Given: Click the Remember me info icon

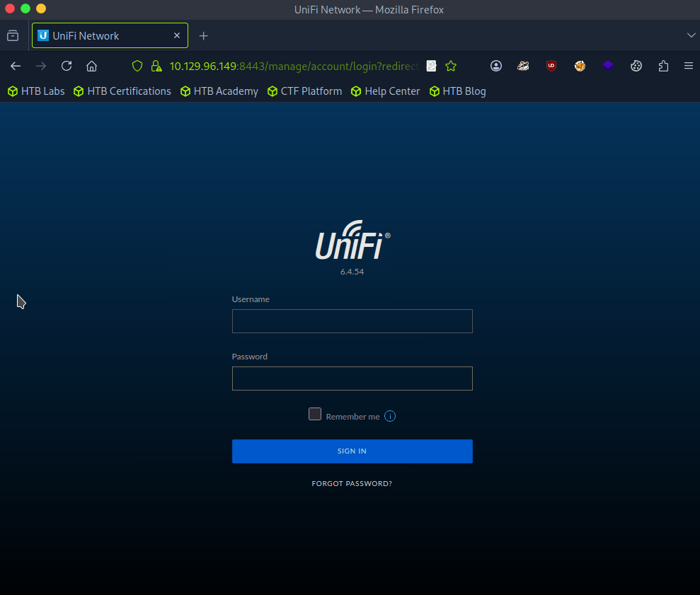Looking at the screenshot, I should 390,416.
